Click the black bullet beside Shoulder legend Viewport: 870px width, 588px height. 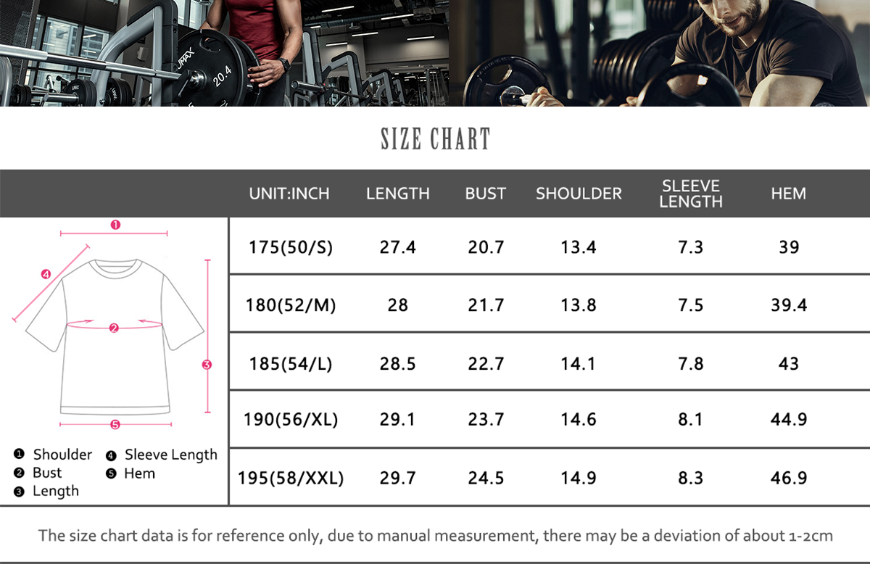click(19, 455)
